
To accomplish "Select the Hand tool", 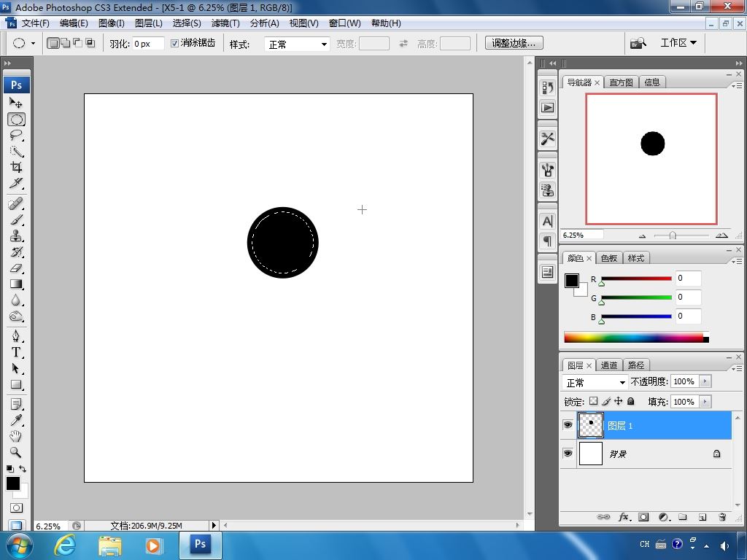I will tap(16, 436).
